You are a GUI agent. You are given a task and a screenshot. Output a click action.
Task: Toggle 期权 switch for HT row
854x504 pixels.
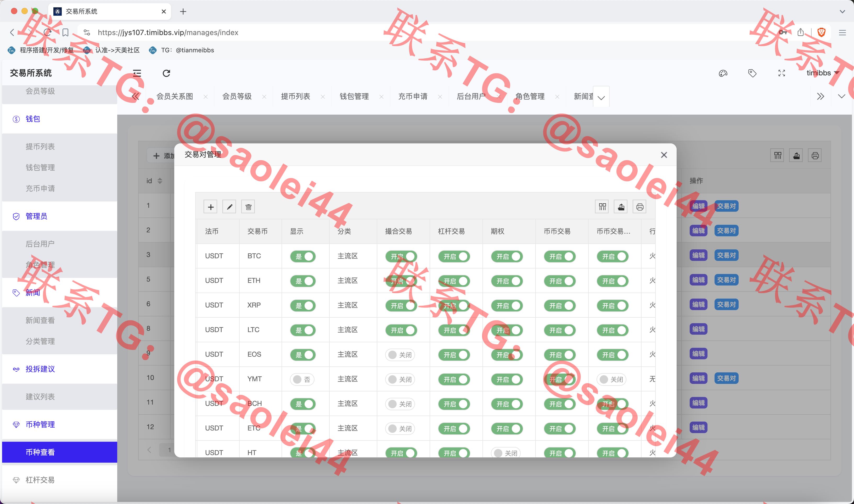pos(506,453)
